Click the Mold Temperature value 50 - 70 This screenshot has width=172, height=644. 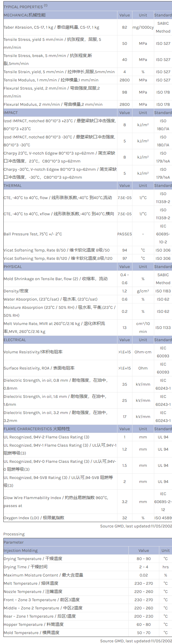(144, 633)
